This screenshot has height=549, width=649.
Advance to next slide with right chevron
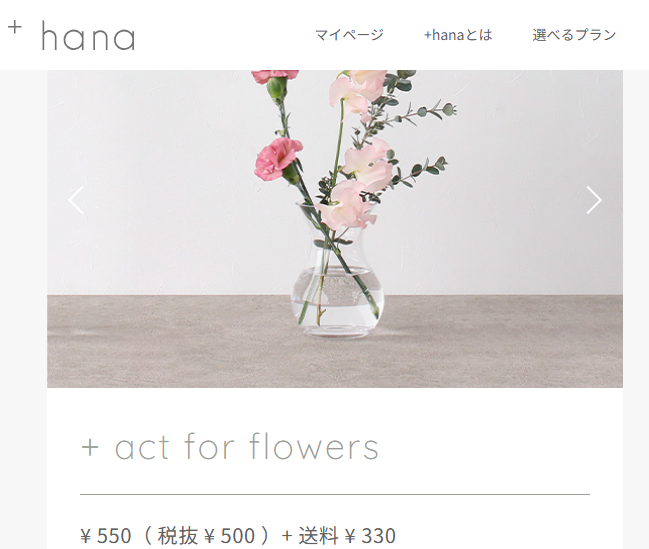(594, 200)
